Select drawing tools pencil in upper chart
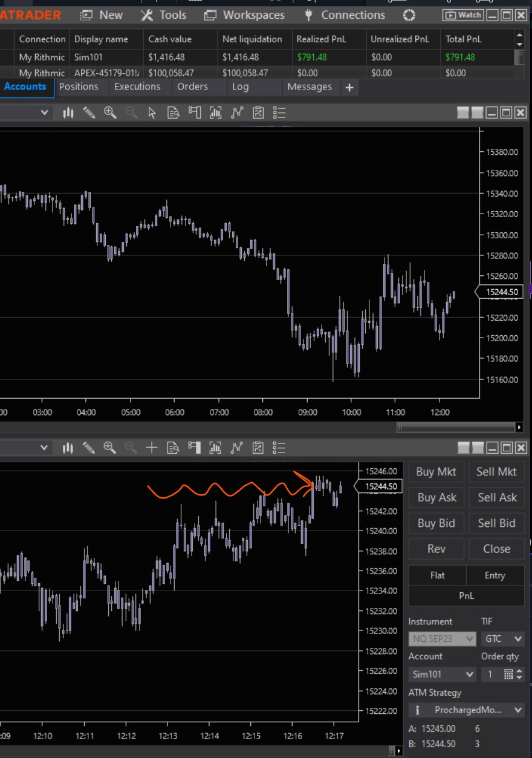The image size is (532, 758). (x=89, y=113)
